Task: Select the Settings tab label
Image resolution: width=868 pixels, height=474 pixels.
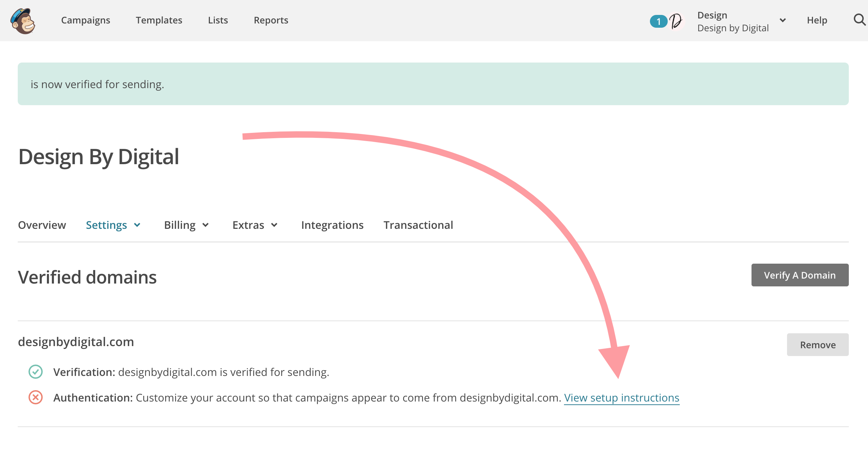Action: [107, 225]
